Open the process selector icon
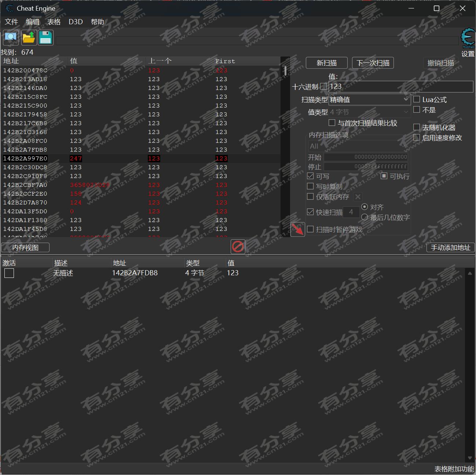The height and width of the screenshot is (475, 476). point(11,37)
